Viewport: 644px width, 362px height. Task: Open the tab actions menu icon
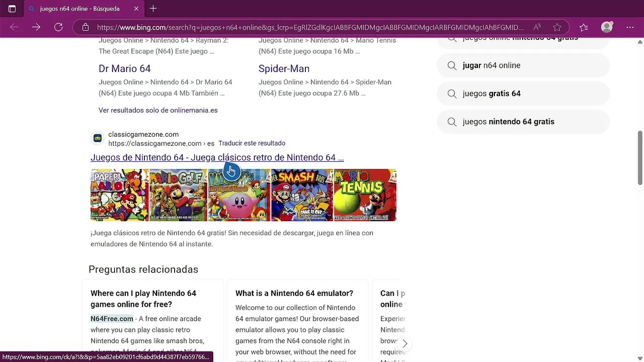pos(12,9)
